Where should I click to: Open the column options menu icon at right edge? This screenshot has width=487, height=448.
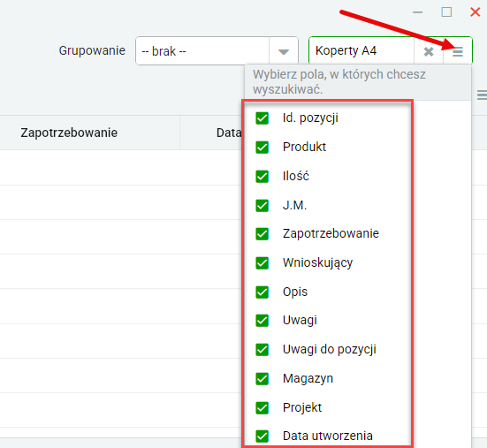click(x=482, y=95)
